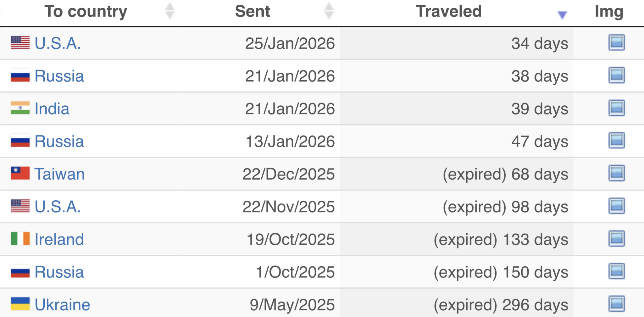Click the Taiwan flag image
Viewport: 644px width, 317px height.
click(x=20, y=173)
